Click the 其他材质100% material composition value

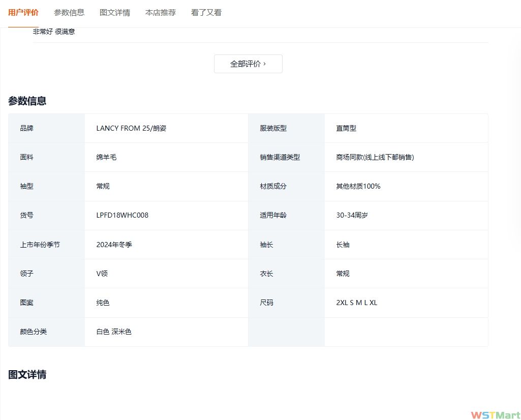[x=358, y=187]
